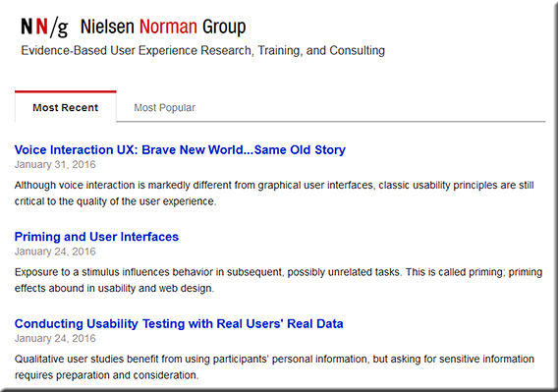This screenshot has height=392, width=558.
Task: Open the Voice Interaction UX article
Action: [x=180, y=150]
